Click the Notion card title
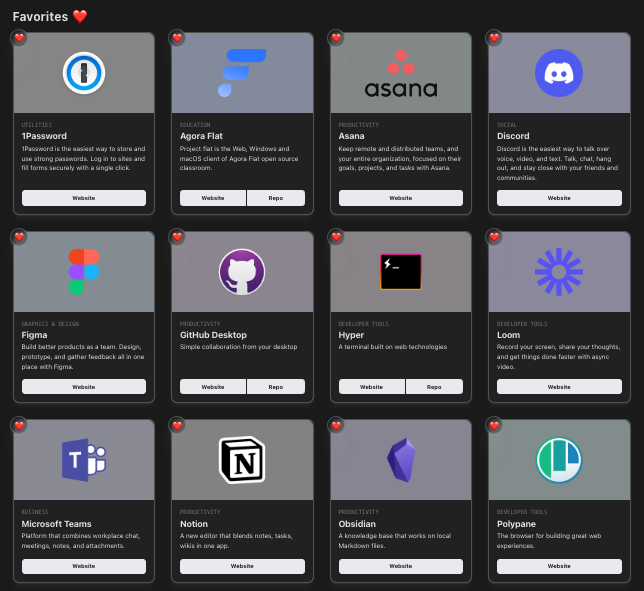Image resolution: width=644 pixels, height=591 pixels. (x=194, y=524)
